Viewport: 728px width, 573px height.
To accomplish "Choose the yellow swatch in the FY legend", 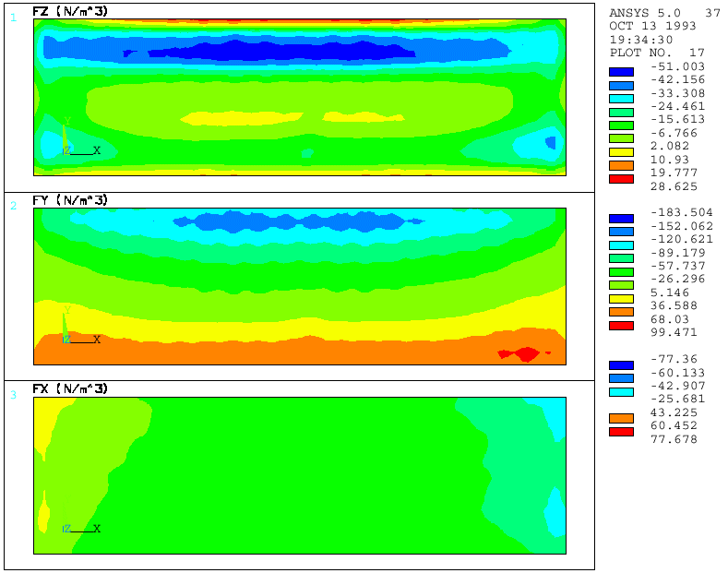I will (621, 299).
